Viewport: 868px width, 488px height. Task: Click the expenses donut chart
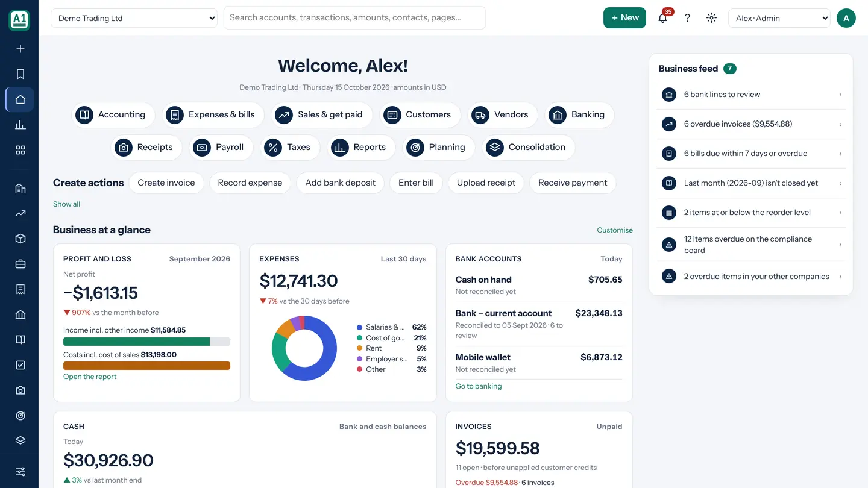pyautogui.click(x=304, y=348)
